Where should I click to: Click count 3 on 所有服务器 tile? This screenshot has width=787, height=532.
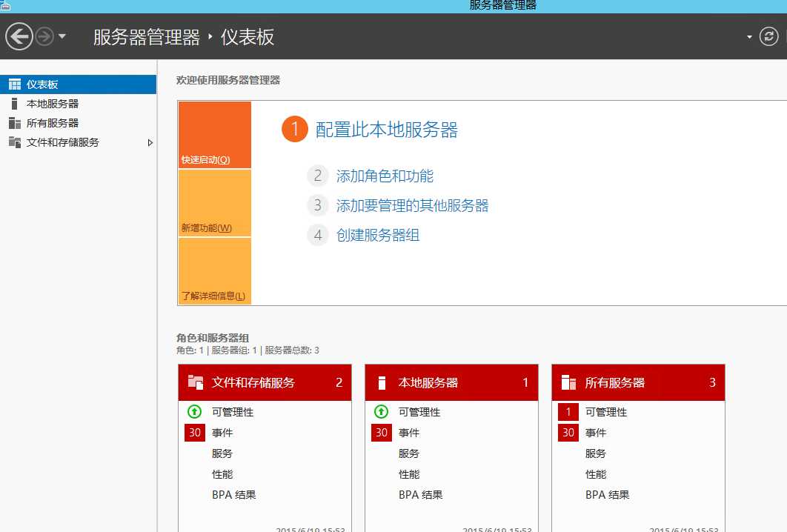712,382
